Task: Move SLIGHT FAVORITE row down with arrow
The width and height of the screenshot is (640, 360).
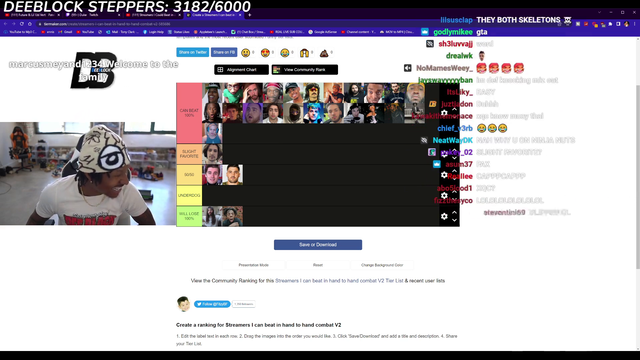Action: tap(454, 158)
